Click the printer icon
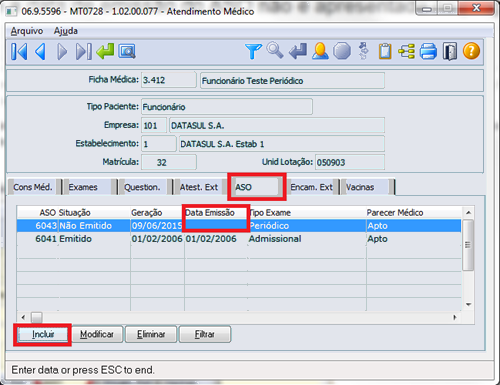Image resolution: width=500 pixels, height=385 pixels. pyautogui.click(x=428, y=52)
